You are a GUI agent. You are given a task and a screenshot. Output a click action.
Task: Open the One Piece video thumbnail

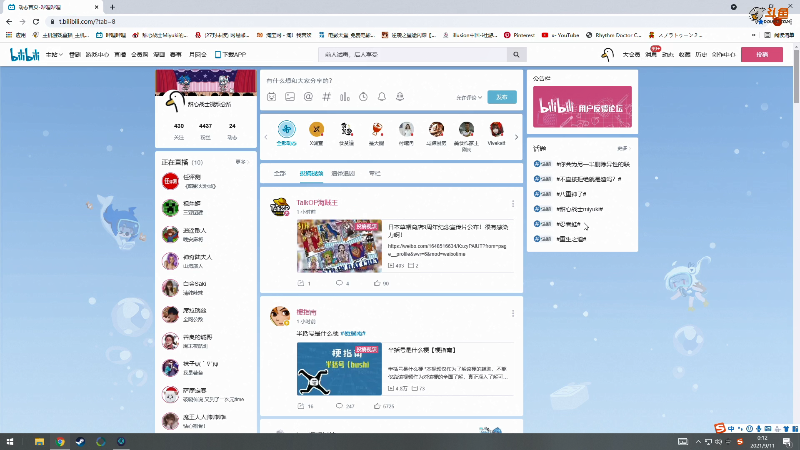pos(339,246)
